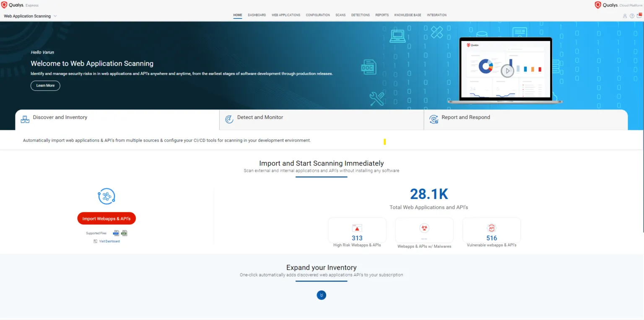The width and height of the screenshot is (644, 320).
Task: Click the Import and Start Scanning Immediately heading
Action: [x=322, y=163]
